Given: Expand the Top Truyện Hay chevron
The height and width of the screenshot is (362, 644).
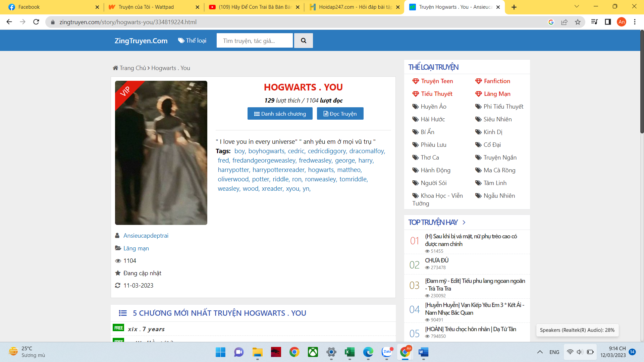Looking at the screenshot, I should click(x=464, y=223).
